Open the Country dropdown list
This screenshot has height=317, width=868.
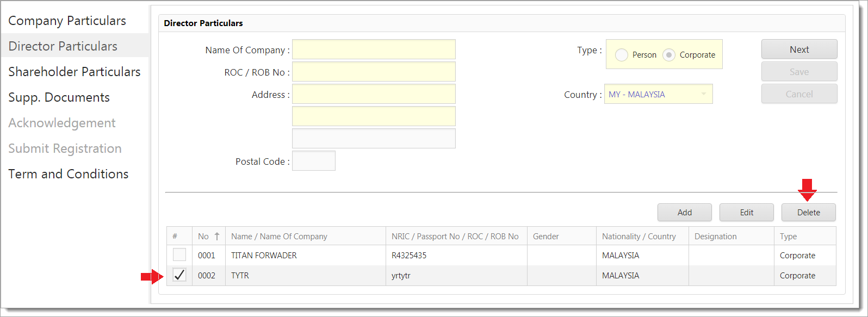[703, 94]
